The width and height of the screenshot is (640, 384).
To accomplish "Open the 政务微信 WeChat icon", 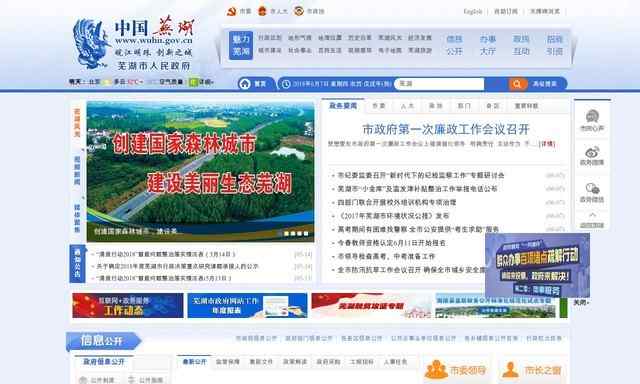I will [x=592, y=189].
